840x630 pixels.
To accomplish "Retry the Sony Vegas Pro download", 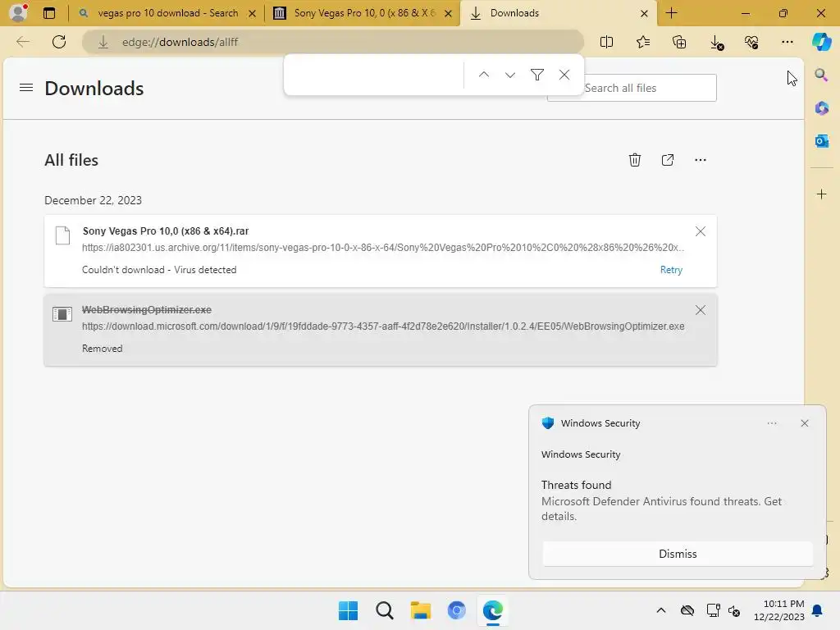I will tap(671, 270).
